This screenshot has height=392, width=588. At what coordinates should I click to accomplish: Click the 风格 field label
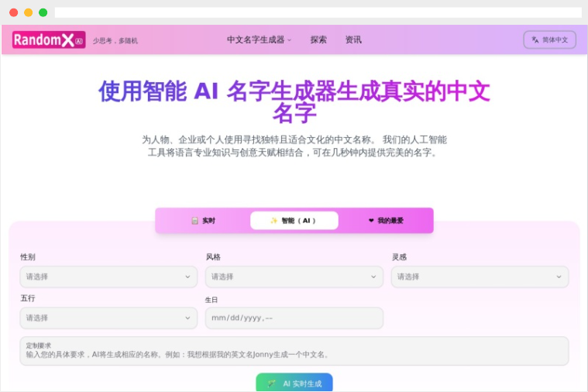pyautogui.click(x=213, y=257)
